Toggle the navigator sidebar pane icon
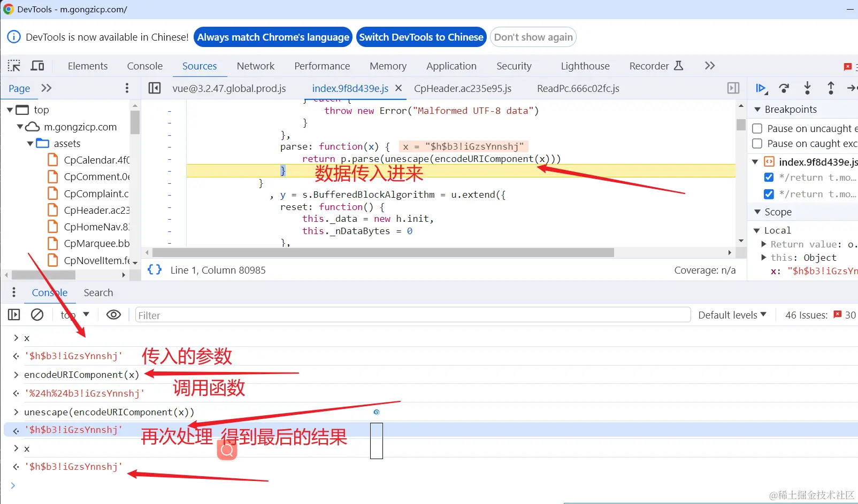The image size is (858, 504). click(x=155, y=88)
